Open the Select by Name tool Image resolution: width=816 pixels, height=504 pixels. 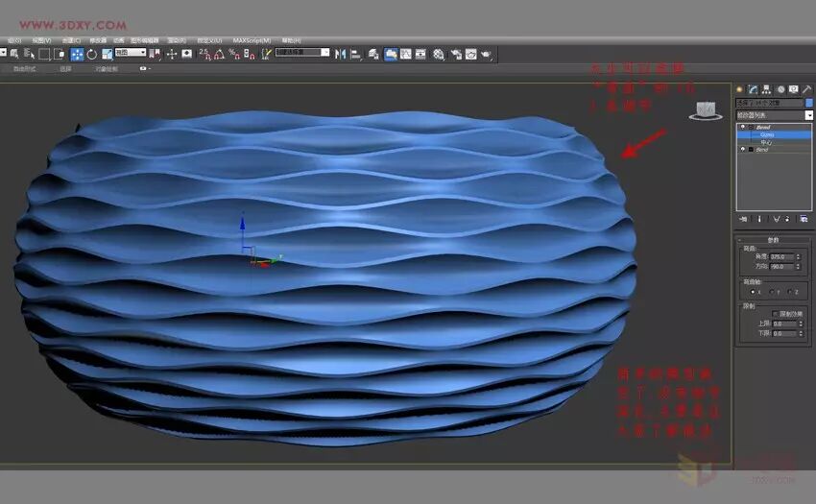[29, 54]
